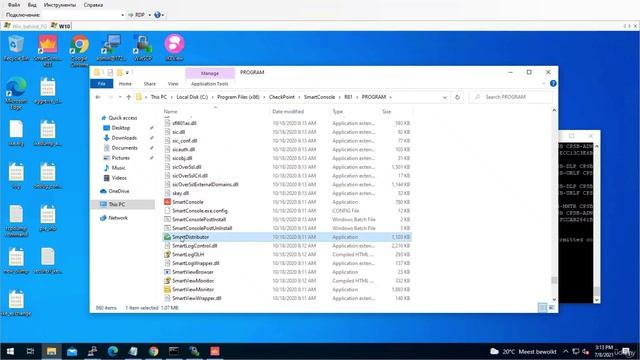
Task: Select Downloads in the Quick access pane
Action: pos(124,138)
